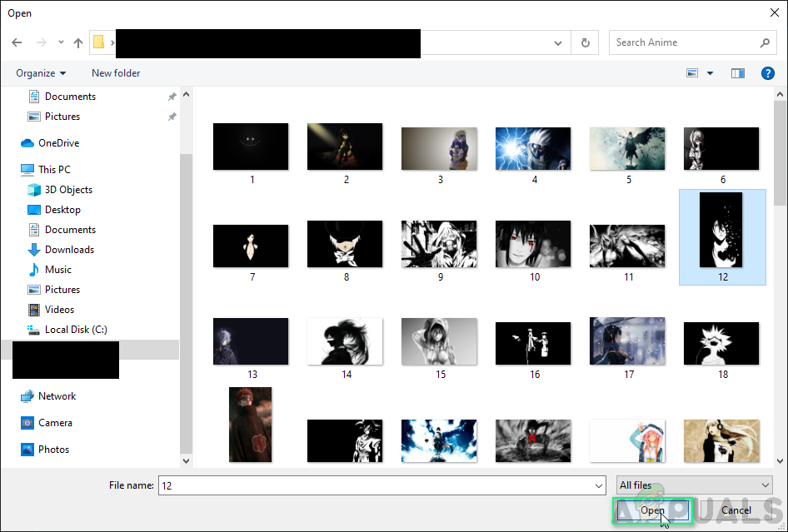Create a New folder

click(x=116, y=73)
